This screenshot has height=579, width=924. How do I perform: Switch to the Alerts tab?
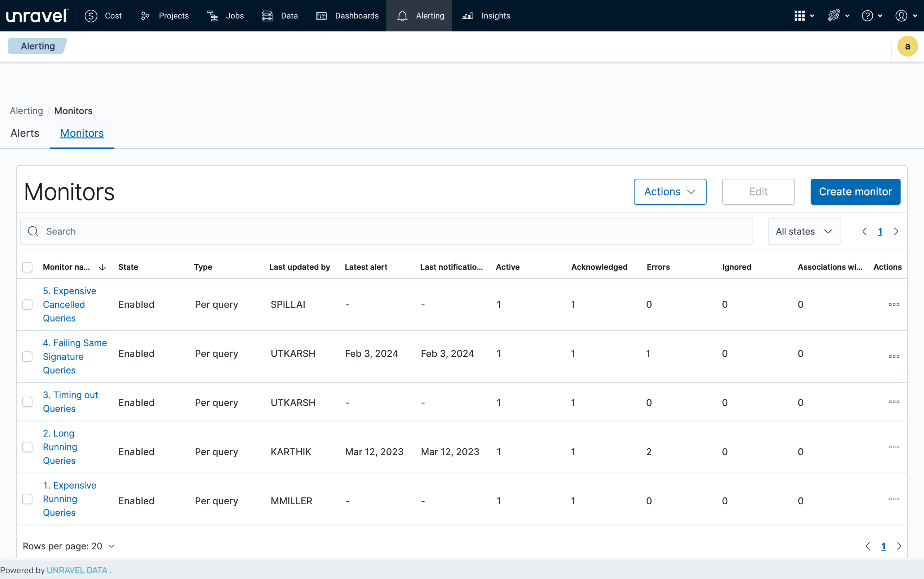pos(25,133)
